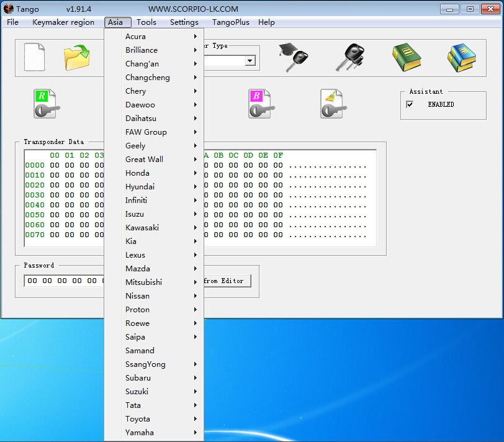This screenshot has height=442, width=504.
Task: Open the single green book icon
Action: [407, 57]
